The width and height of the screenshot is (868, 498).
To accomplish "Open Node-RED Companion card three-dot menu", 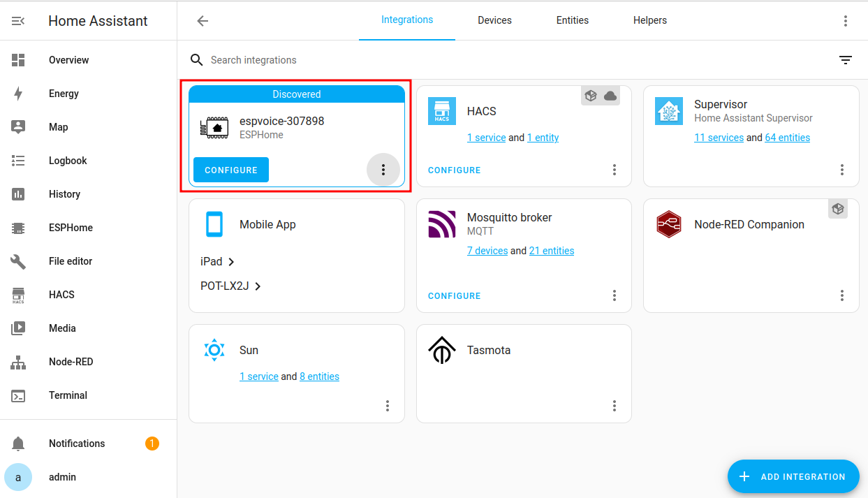I will coord(842,295).
